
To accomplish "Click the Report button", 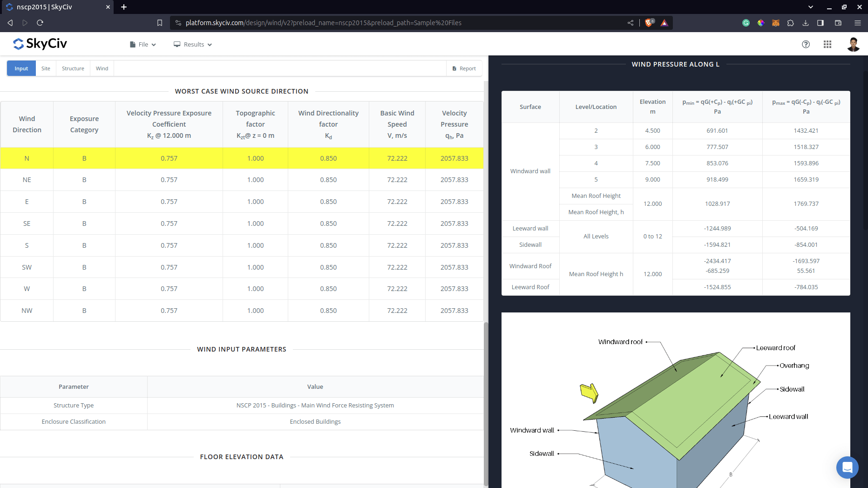I will [464, 68].
